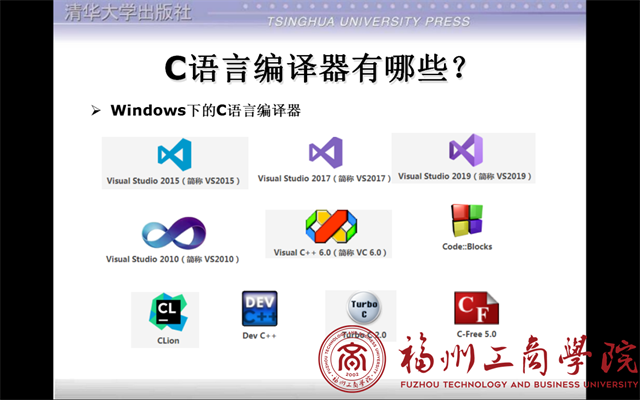Image resolution: width=640 pixels, height=400 pixels.
Task: Click the Dev C++ icon
Action: 259,309
